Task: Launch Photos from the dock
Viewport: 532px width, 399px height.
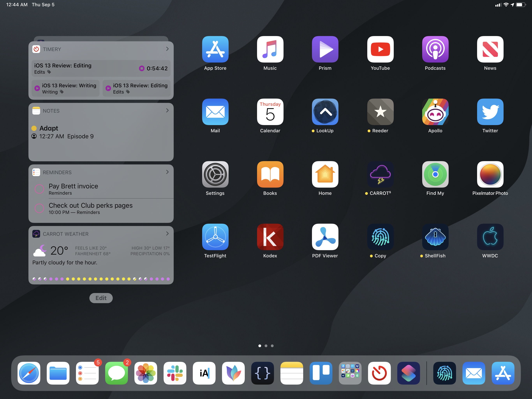Action: [146, 373]
